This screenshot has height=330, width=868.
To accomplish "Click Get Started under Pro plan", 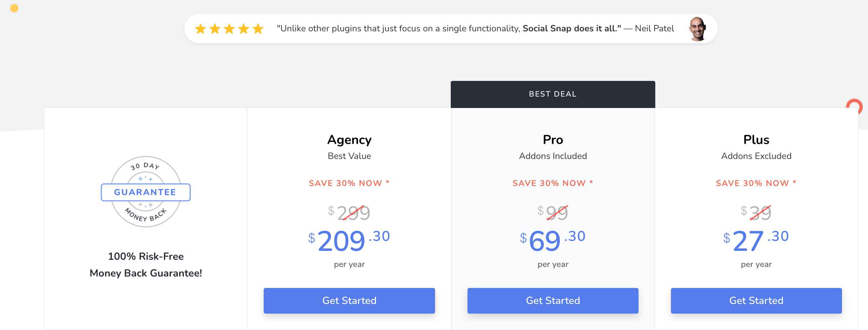I will pos(553,300).
